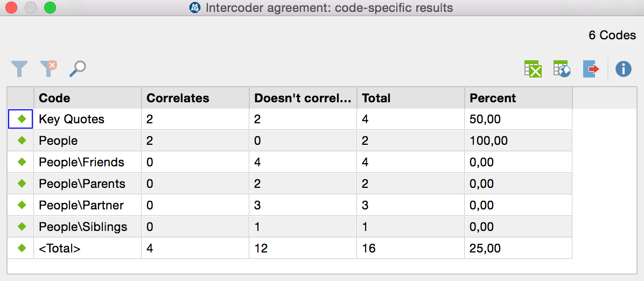This screenshot has height=281, width=644.
Task: Maximize window with the green button
Action: click(x=50, y=8)
